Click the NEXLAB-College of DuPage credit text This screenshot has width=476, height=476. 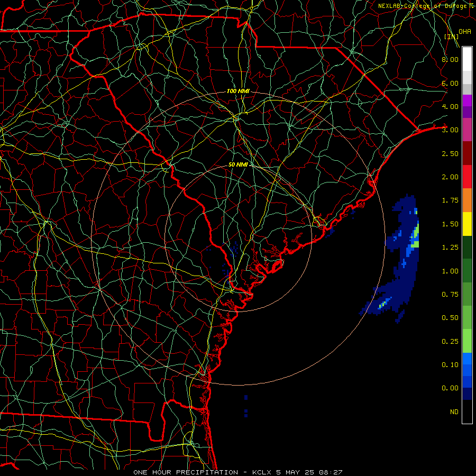coord(426,6)
